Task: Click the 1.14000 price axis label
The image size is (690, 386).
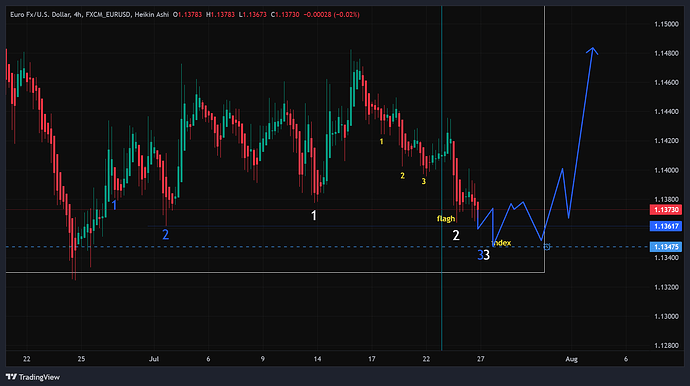Action: tap(666, 170)
